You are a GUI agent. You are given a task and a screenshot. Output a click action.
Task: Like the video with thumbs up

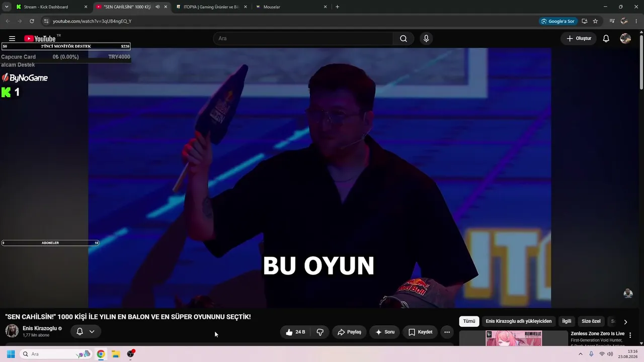[x=295, y=332]
